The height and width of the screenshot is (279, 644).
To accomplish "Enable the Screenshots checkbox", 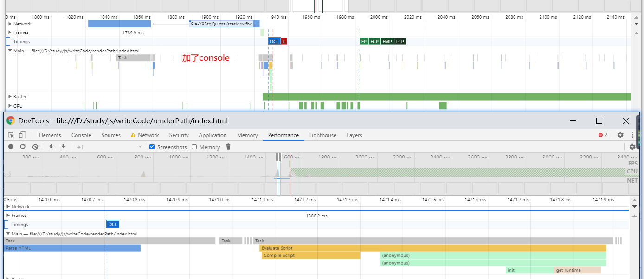I will point(152,147).
